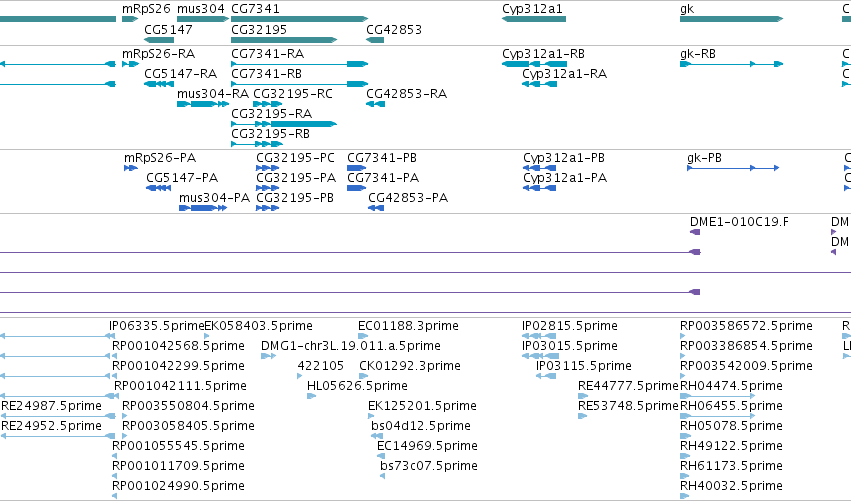851x501 pixels.
Task: Select protein CG7341-PA
Action: [x=357, y=188]
